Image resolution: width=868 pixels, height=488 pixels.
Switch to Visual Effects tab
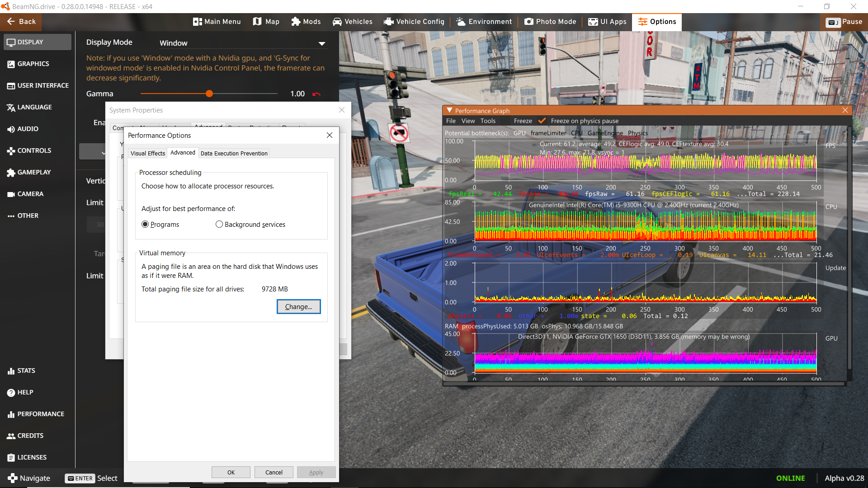pyautogui.click(x=148, y=153)
